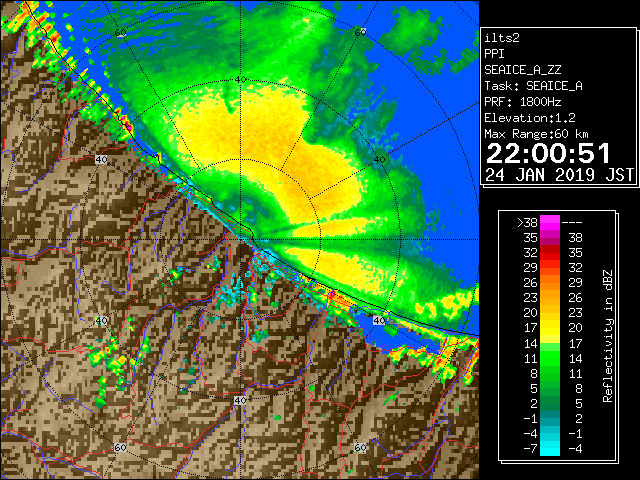640x480 pixels.
Task: Click the ilts2 radar name
Action: pyautogui.click(x=502, y=38)
